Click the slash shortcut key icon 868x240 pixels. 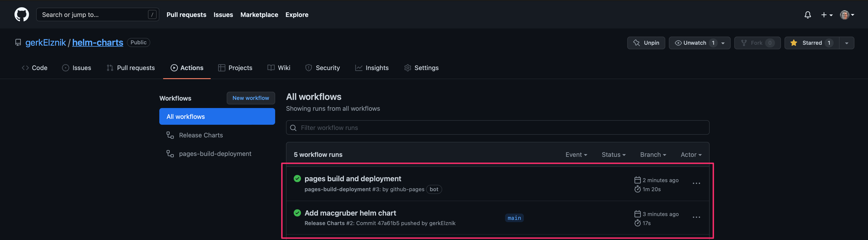[x=152, y=14]
